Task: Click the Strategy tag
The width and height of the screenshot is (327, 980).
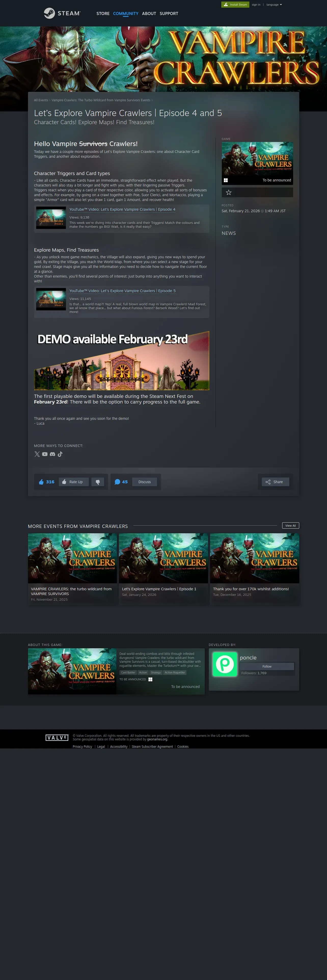Action: coord(156,673)
